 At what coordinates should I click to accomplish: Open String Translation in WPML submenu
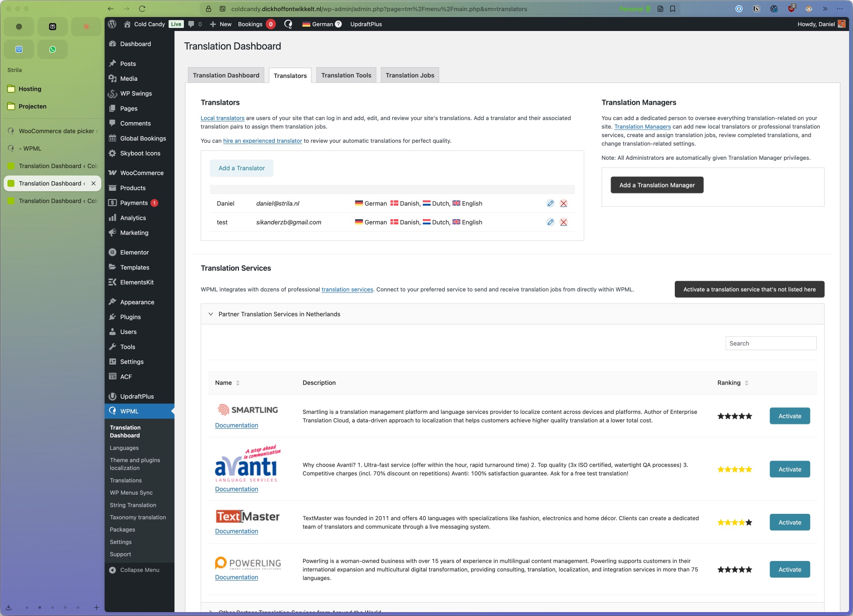(x=133, y=505)
